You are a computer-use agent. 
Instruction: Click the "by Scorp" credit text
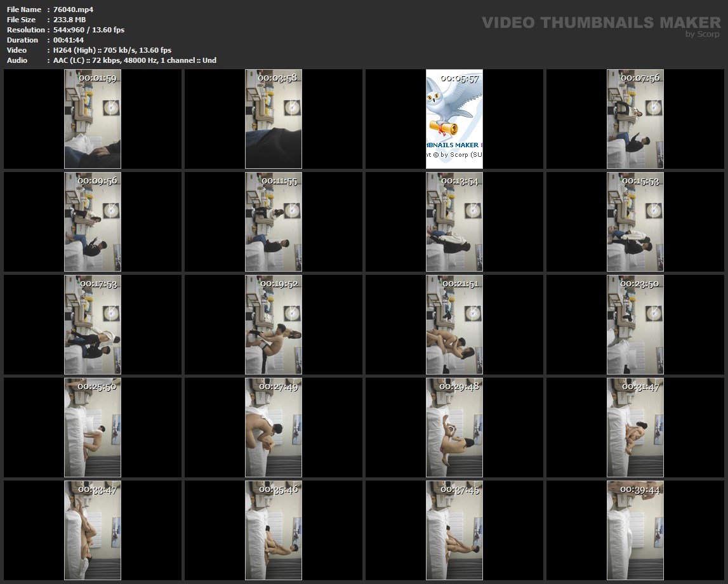(x=702, y=34)
